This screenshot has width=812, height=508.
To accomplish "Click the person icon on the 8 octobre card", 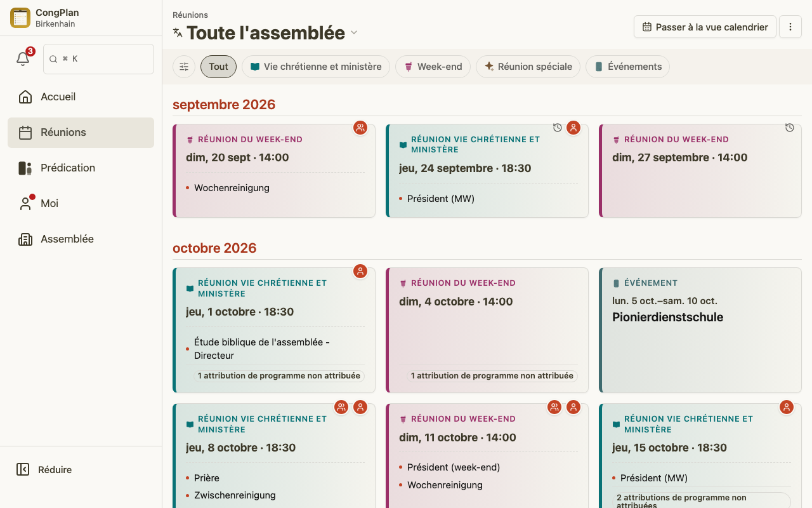I will click(x=360, y=407).
